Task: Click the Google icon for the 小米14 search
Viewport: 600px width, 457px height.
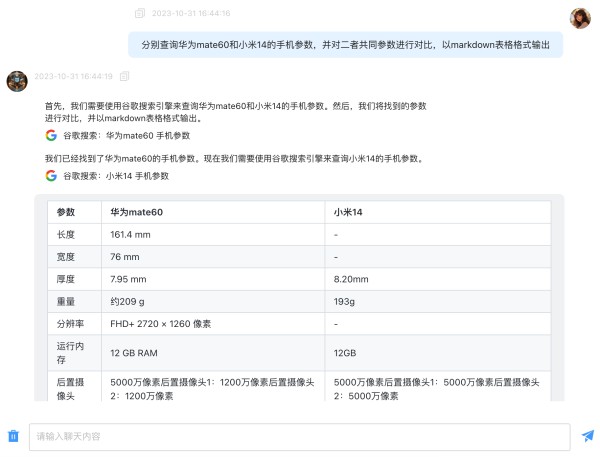Action: [x=51, y=176]
